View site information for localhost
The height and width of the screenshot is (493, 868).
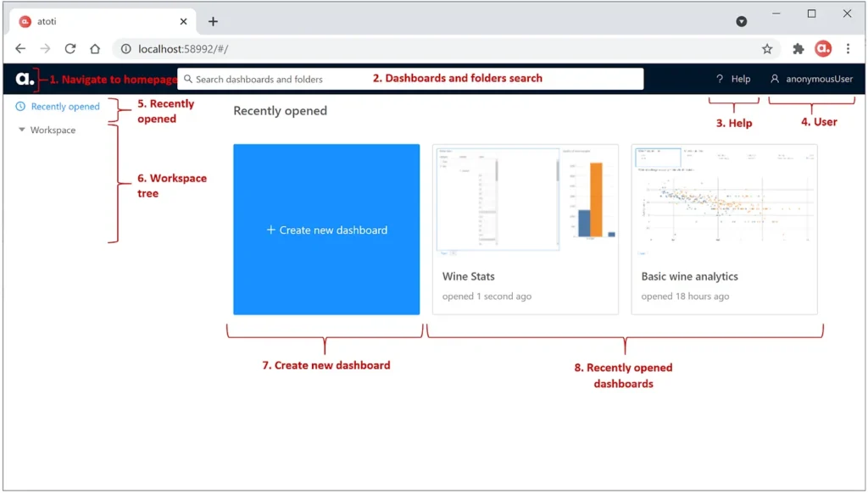(x=126, y=48)
